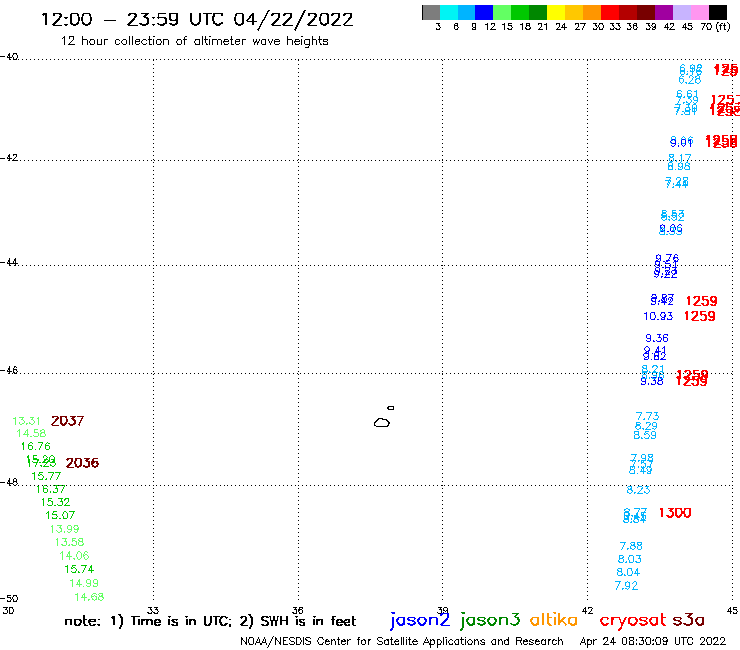The height and width of the screenshot is (650, 740).
Task: Click the time stamp 2036
Action: pos(82,463)
